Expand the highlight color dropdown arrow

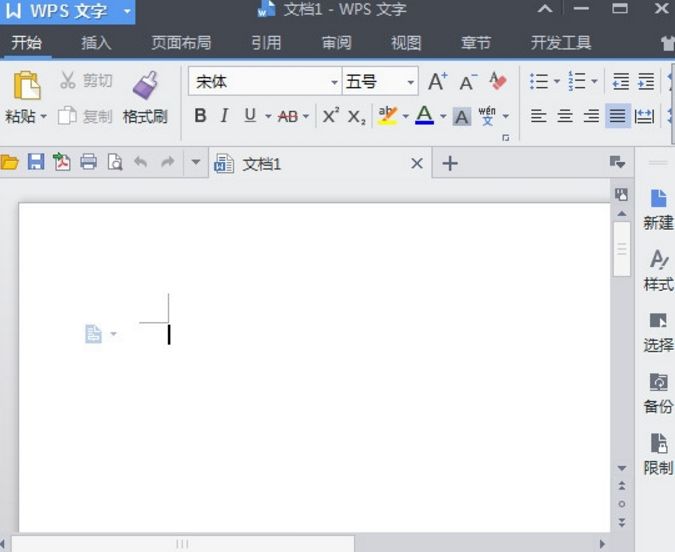click(406, 116)
